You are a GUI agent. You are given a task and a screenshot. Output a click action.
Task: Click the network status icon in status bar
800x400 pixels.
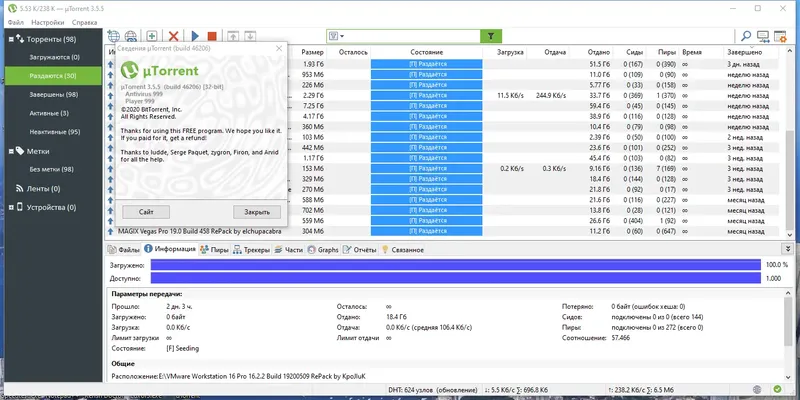point(758,389)
